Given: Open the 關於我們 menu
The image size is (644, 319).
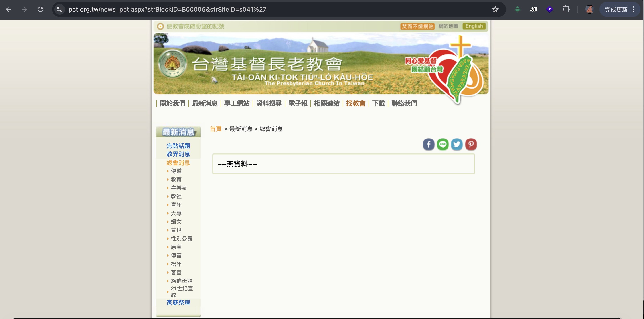Looking at the screenshot, I should point(172,103).
